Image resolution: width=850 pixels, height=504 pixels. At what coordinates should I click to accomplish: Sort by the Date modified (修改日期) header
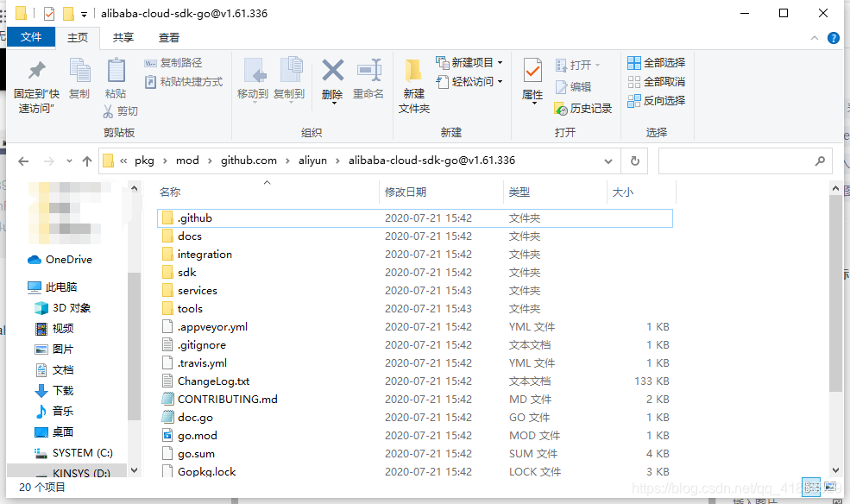406,192
